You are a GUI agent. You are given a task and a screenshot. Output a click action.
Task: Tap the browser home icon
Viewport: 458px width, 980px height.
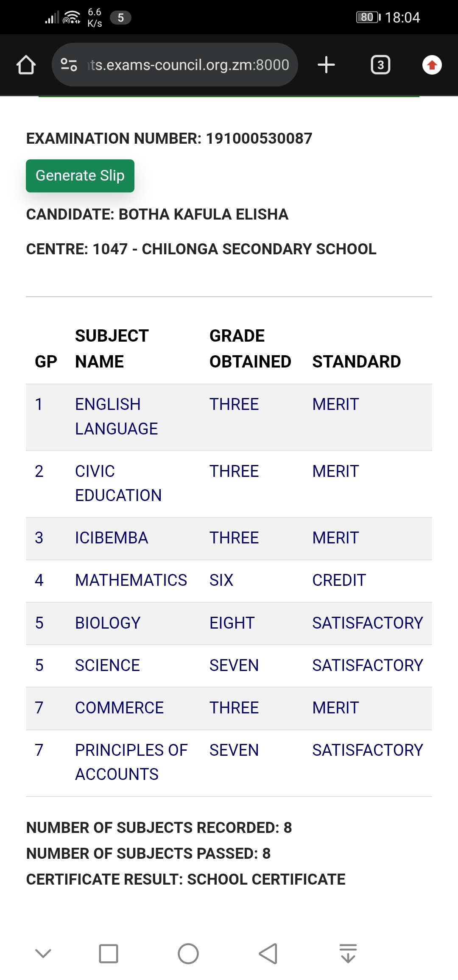(x=26, y=65)
